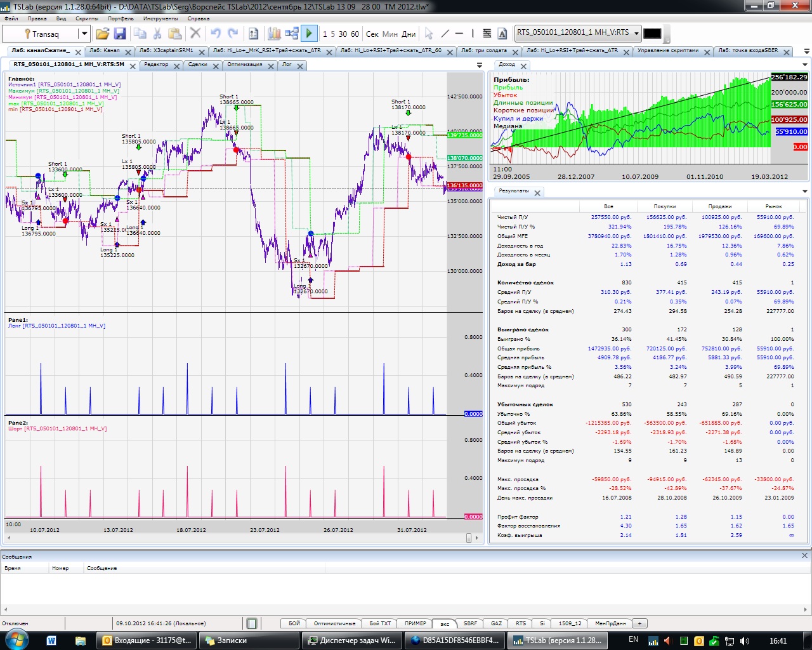Click the black color swatch
The image size is (812, 650).
coord(652,34)
